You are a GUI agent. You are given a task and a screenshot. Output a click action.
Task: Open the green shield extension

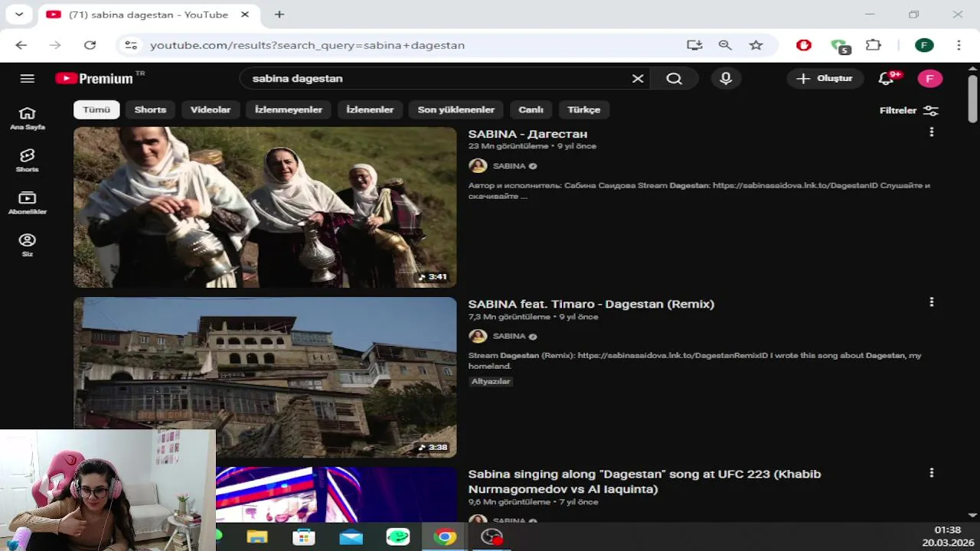[x=840, y=46]
